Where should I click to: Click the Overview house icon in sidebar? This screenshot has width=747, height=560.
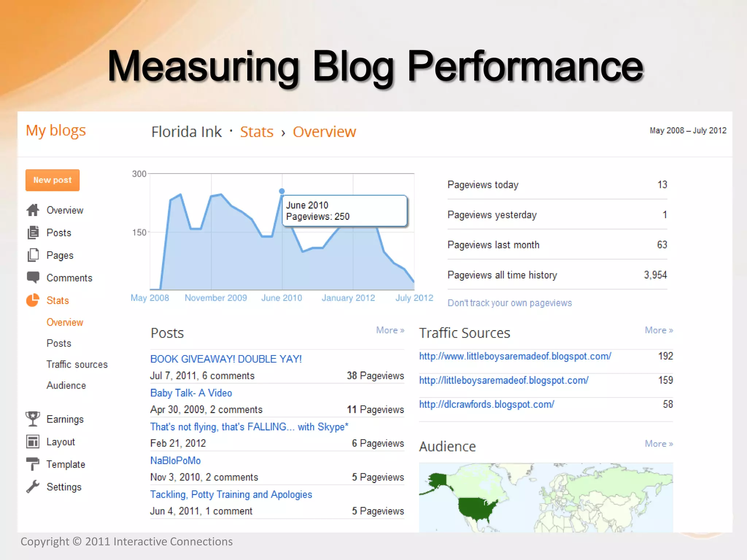point(33,210)
